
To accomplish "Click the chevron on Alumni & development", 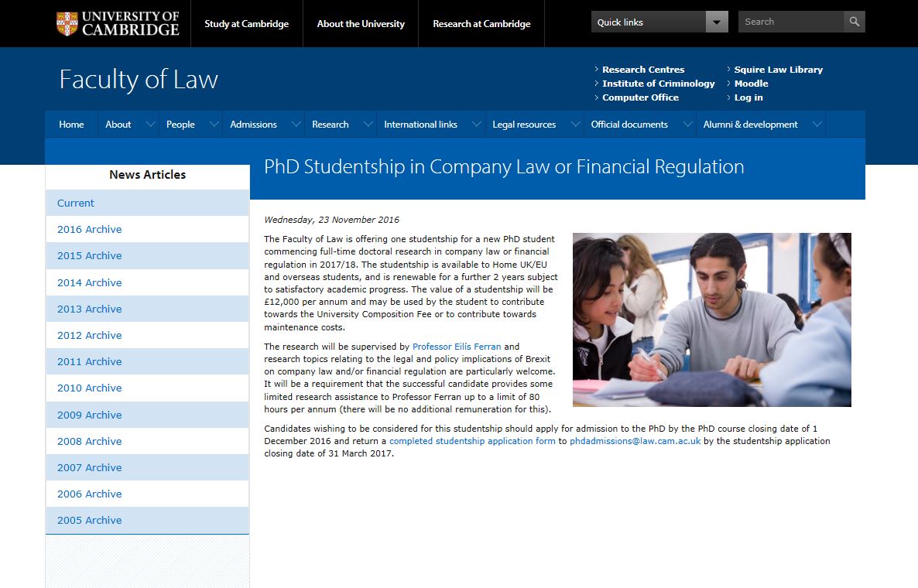I will [x=817, y=124].
